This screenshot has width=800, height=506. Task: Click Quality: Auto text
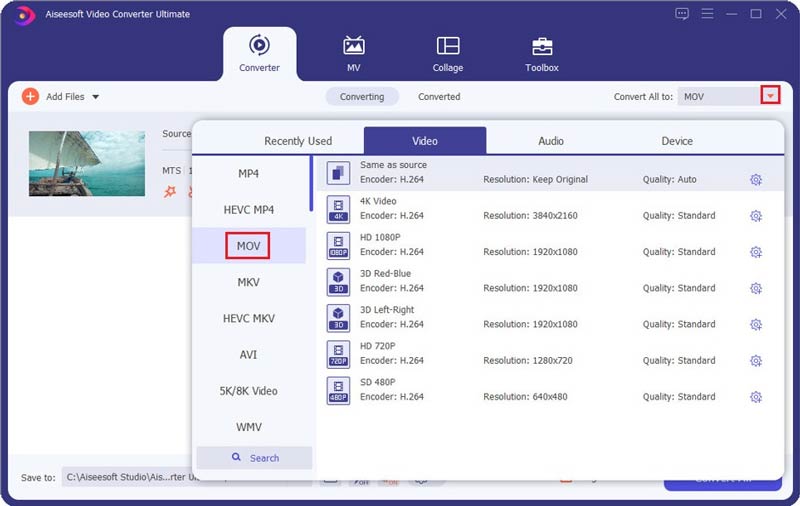(669, 179)
